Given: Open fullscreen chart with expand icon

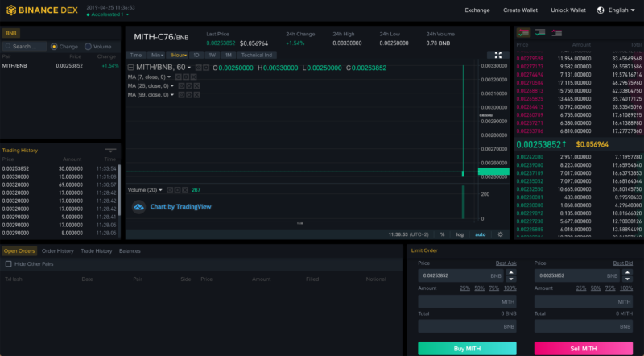Looking at the screenshot, I should tap(497, 55).
